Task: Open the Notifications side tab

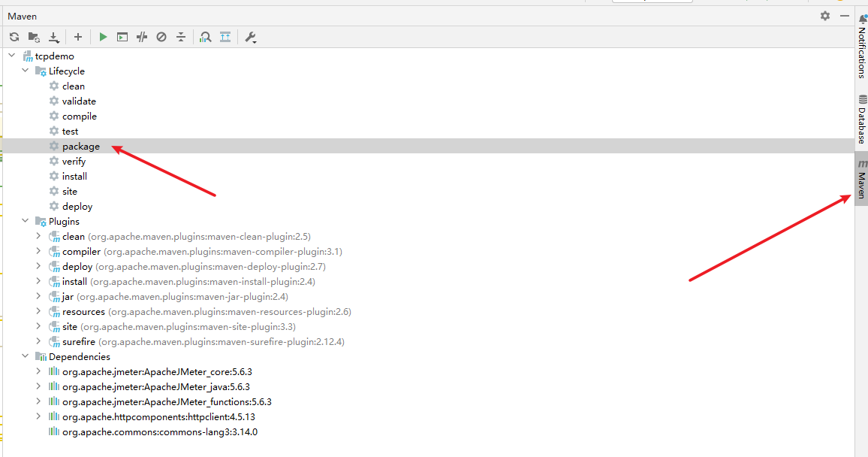Action: coord(862,47)
